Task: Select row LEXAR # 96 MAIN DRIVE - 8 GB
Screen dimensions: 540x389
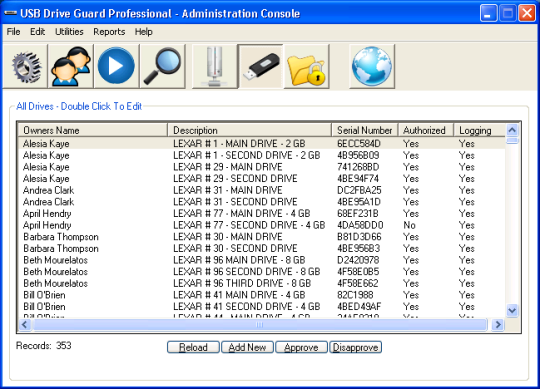Action: pos(261,260)
